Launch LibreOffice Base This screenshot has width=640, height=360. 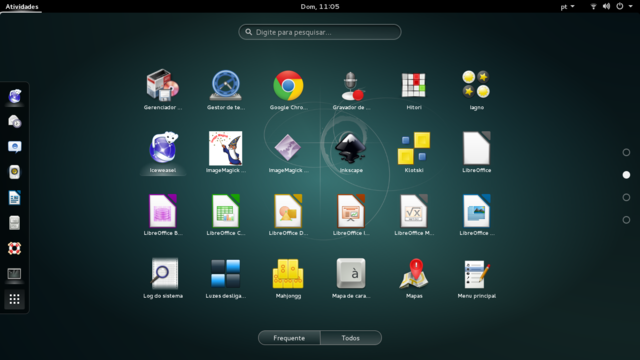pos(163,211)
